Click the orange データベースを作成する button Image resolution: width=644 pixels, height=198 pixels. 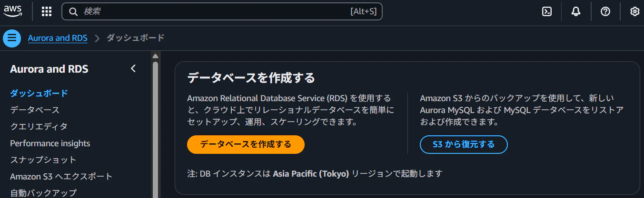246,144
